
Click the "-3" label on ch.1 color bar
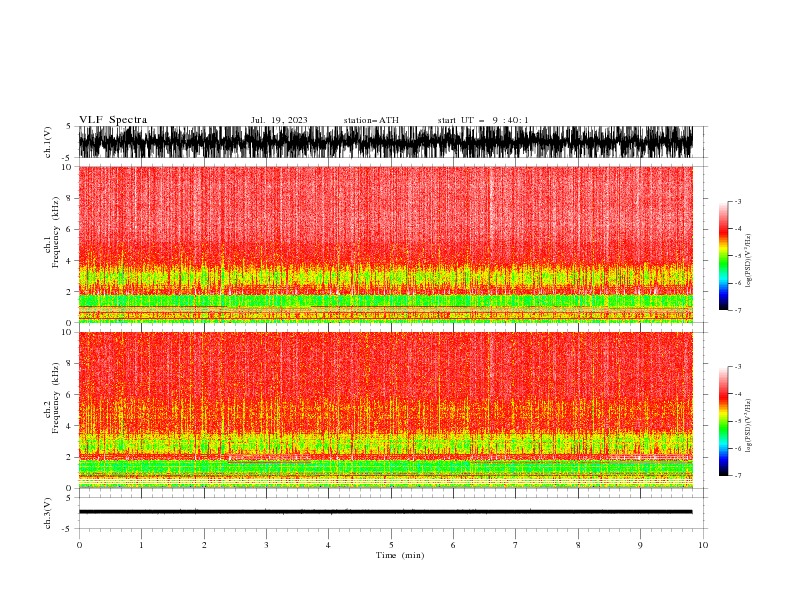(x=737, y=201)
